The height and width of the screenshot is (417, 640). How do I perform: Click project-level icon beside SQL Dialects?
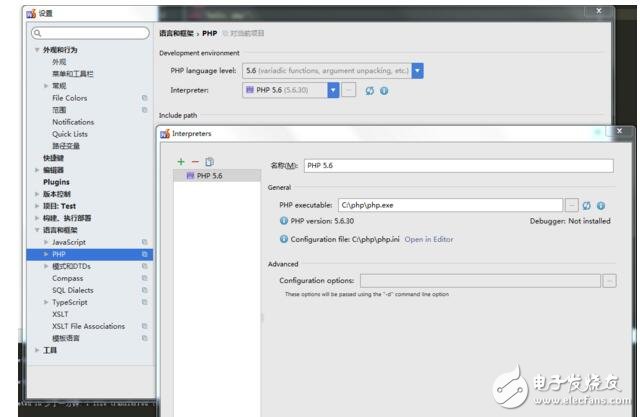point(144,290)
